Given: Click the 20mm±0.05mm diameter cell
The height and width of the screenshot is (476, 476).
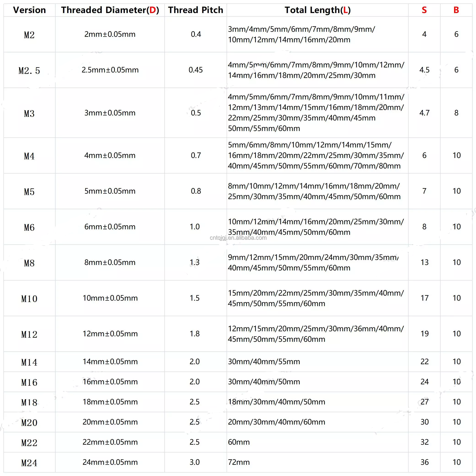Looking at the screenshot, I should click(x=110, y=422).
